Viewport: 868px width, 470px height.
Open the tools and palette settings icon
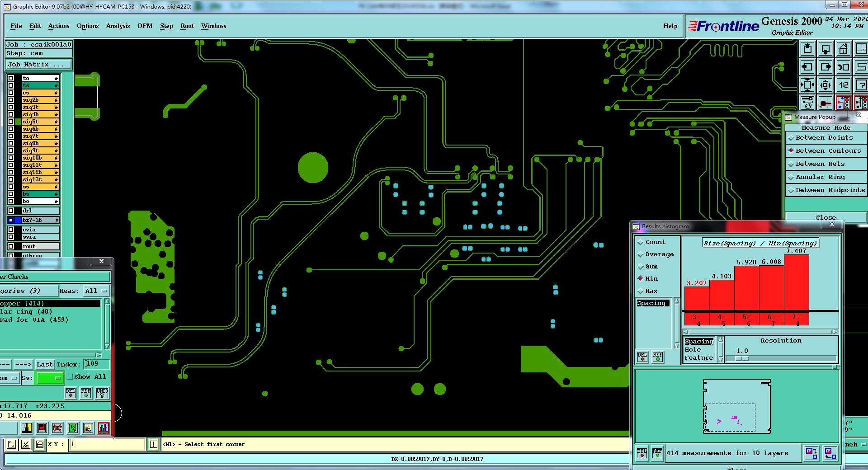pyautogui.click(x=807, y=103)
